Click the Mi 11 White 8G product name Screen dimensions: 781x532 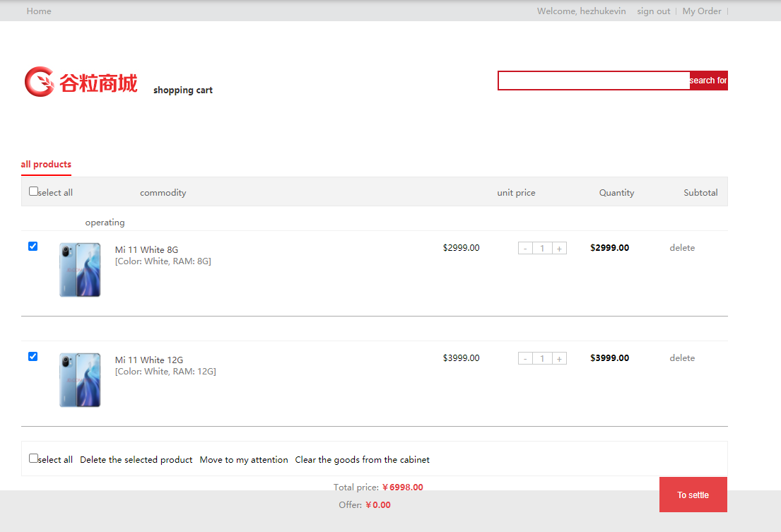[x=146, y=250]
